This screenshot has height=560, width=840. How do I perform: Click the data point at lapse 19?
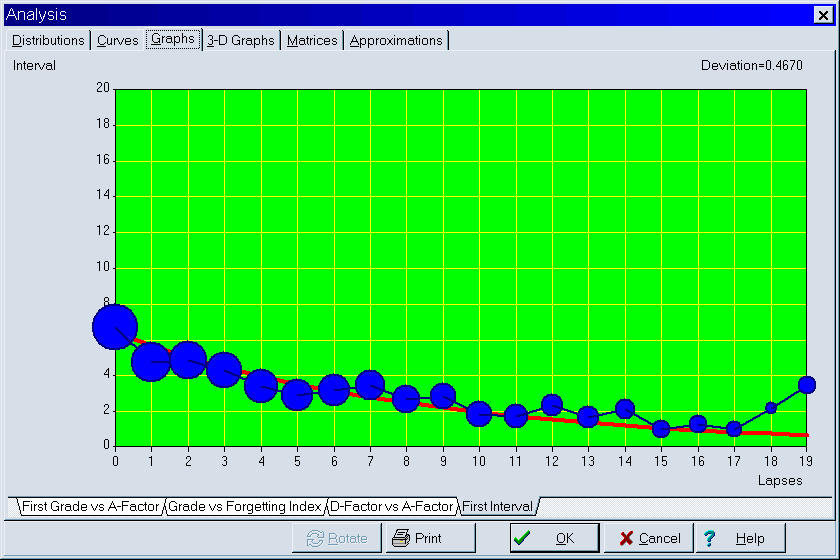(807, 385)
